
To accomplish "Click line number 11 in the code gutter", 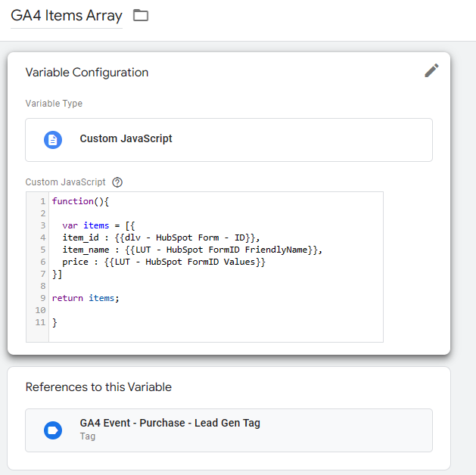I will [x=40, y=322].
